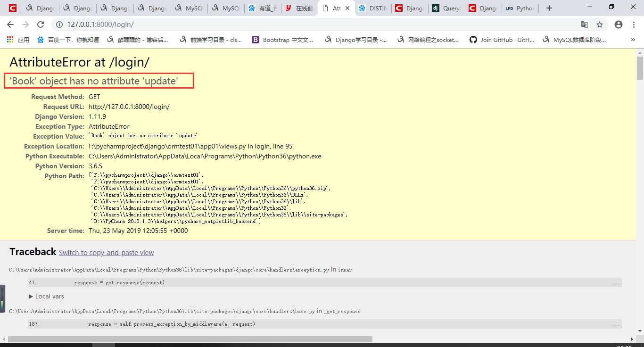Switch to the 有道 tab
Viewport: 644px width, 347px height.
[262, 8]
